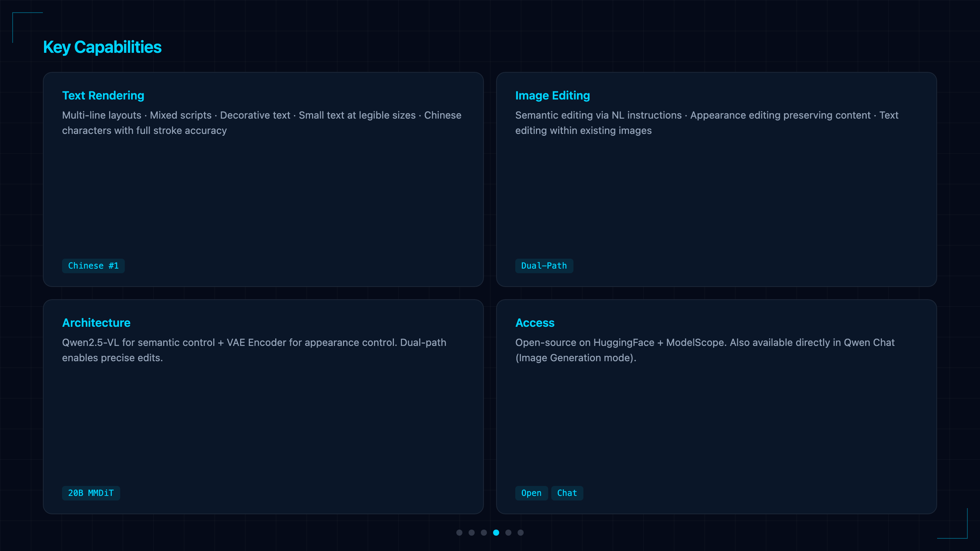980x551 pixels.
Task: Click the Access card heading
Action: (x=535, y=323)
